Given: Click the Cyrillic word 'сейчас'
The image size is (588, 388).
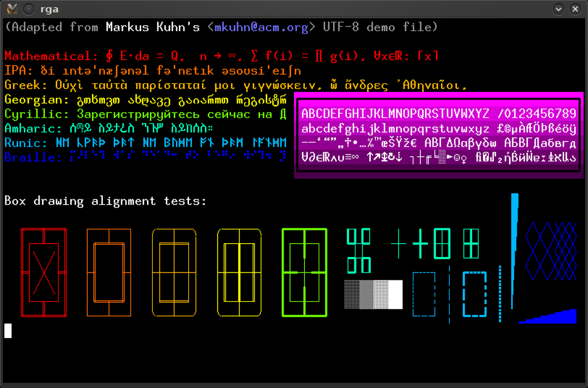Looking at the screenshot, I should 229,114.
